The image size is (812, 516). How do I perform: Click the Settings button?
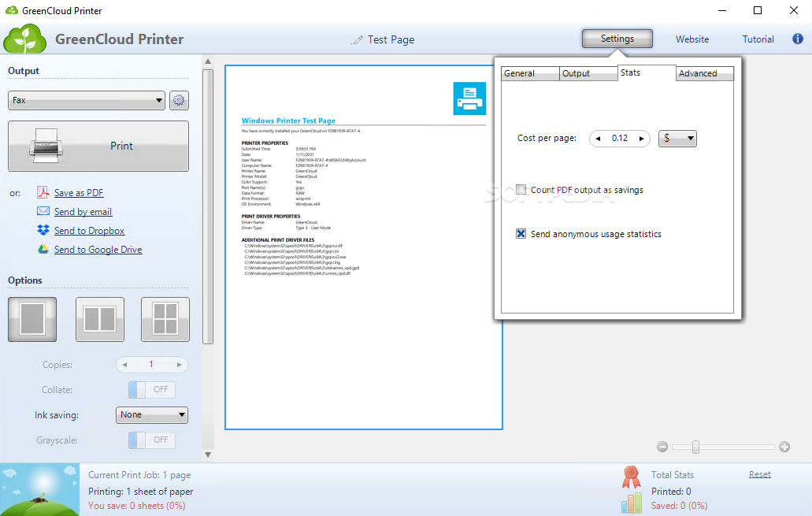(x=617, y=39)
